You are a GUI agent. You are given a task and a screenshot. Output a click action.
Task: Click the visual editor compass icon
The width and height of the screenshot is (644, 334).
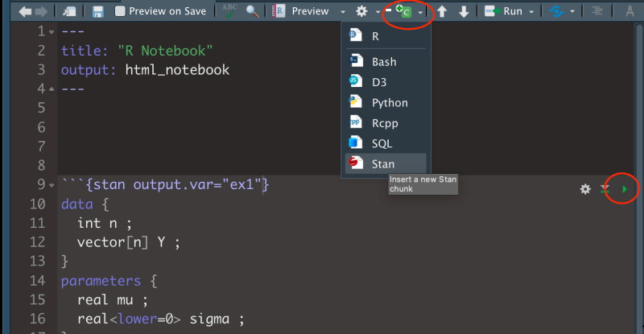pos(630,11)
